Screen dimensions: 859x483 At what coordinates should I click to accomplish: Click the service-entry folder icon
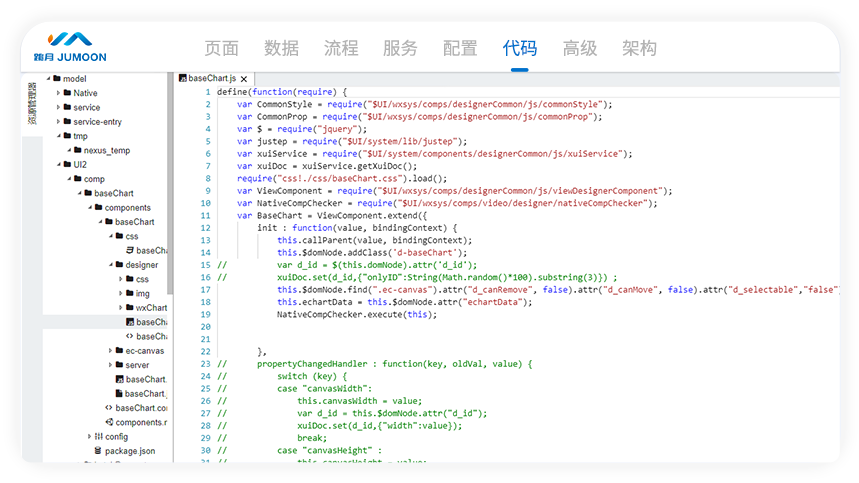[67, 121]
